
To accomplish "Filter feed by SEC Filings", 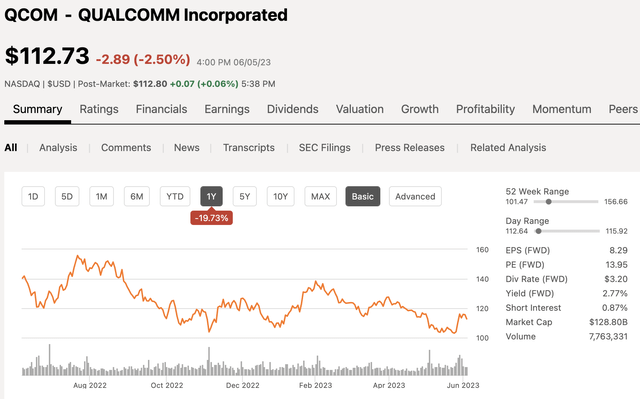I will click(324, 147).
